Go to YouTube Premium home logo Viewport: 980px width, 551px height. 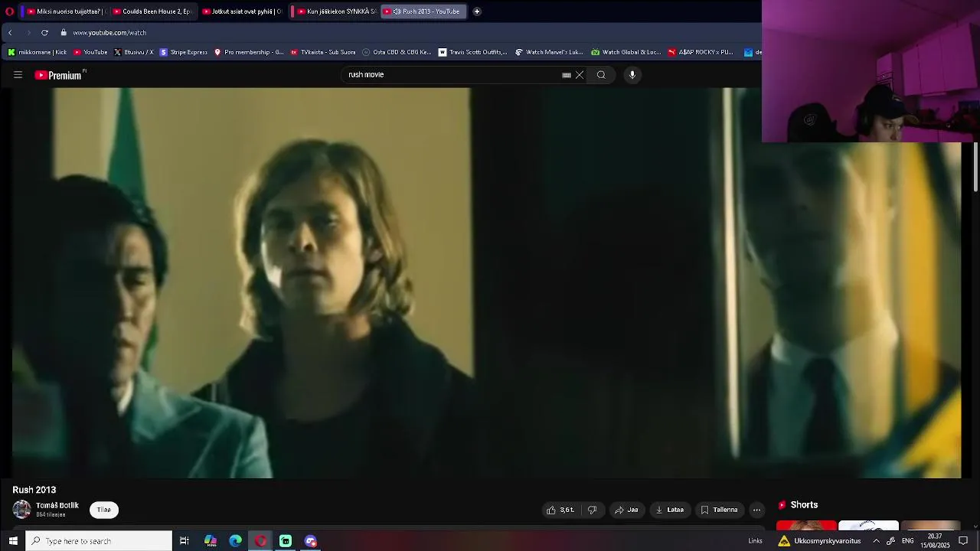point(58,75)
